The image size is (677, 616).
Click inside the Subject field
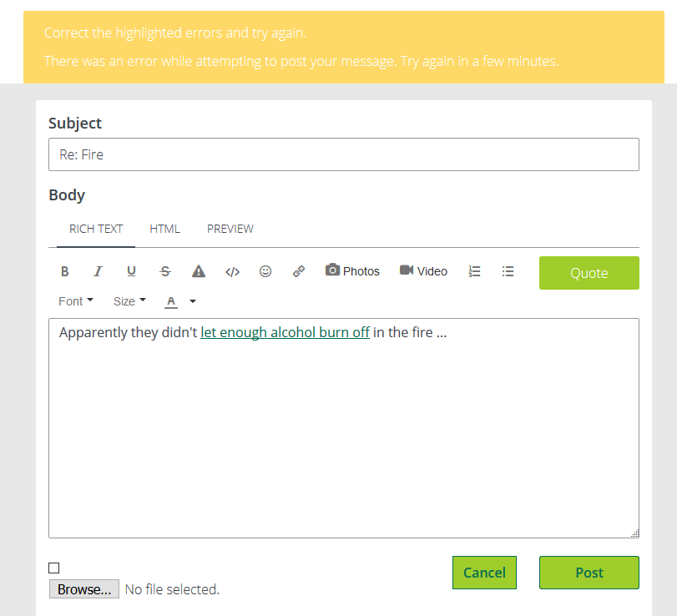(x=343, y=154)
